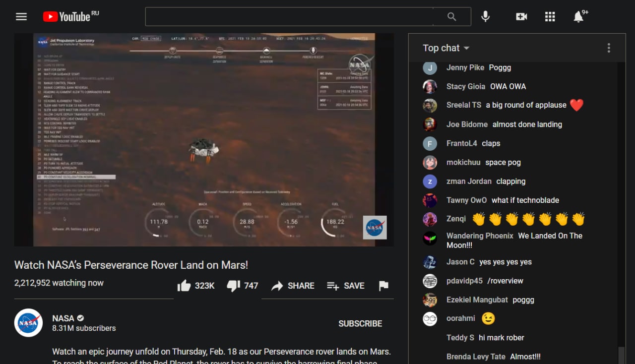Open the hamburger guide menu

tap(21, 16)
